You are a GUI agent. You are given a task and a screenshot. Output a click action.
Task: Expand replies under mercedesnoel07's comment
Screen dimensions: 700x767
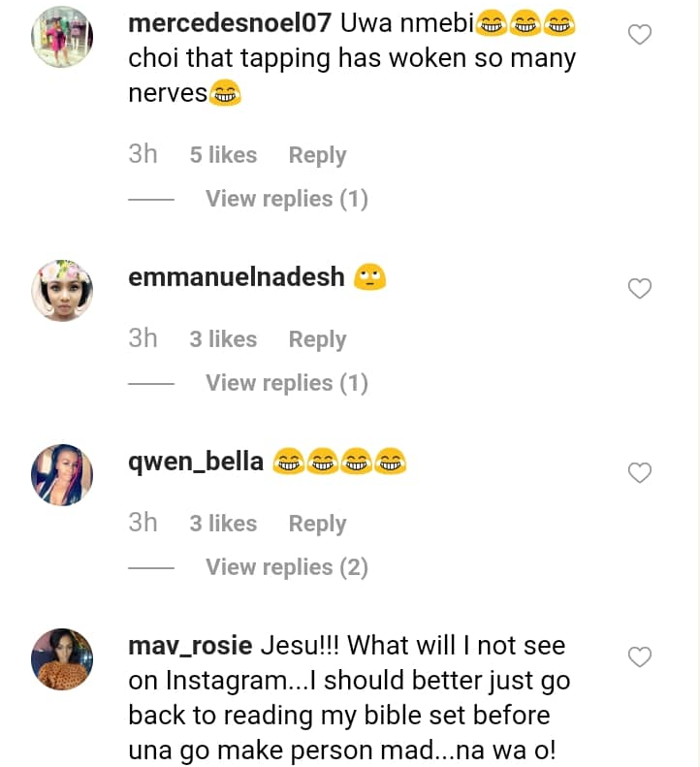pyautogui.click(x=286, y=199)
